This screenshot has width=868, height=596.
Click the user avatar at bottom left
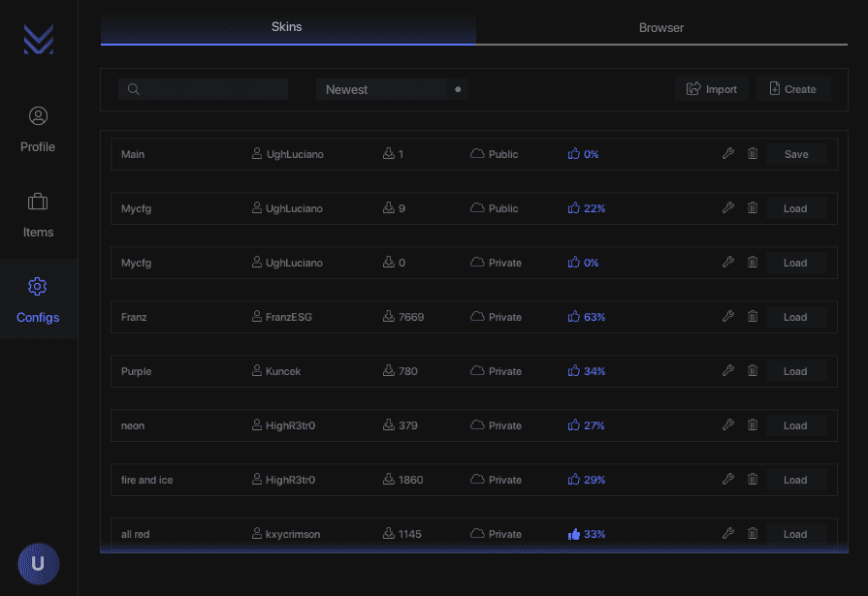pos(38,563)
